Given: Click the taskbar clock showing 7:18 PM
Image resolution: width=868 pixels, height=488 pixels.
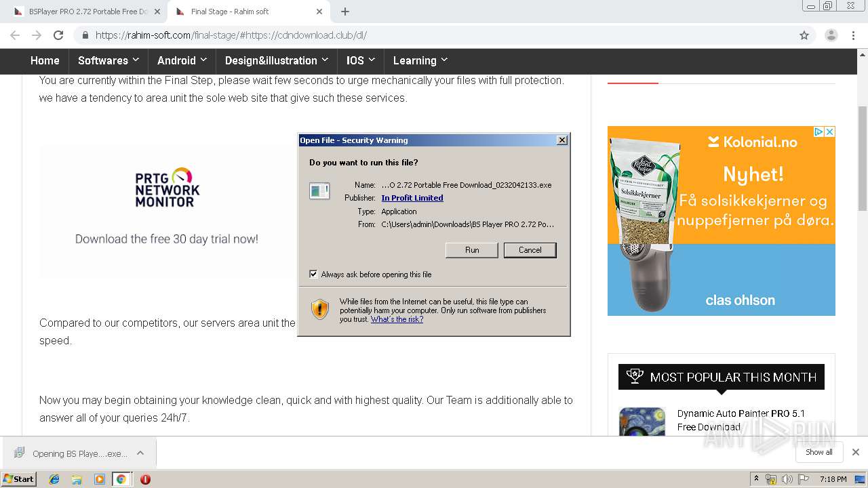Looking at the screenshot, I should click(x=833, y=479).
